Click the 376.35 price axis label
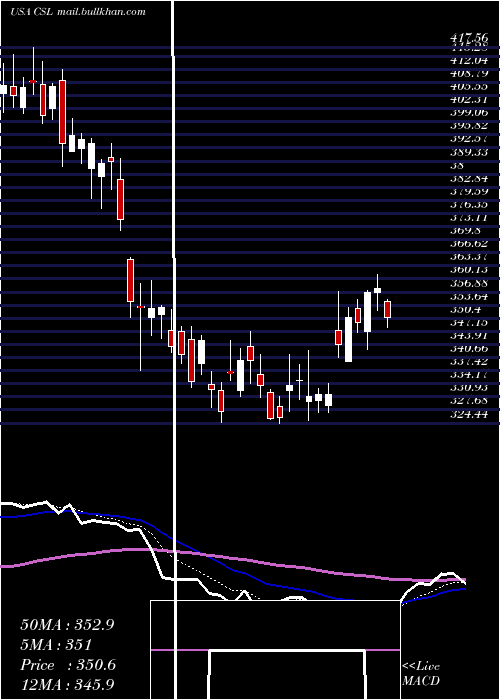Screen dimensions: 500x700 coord(468,205)
